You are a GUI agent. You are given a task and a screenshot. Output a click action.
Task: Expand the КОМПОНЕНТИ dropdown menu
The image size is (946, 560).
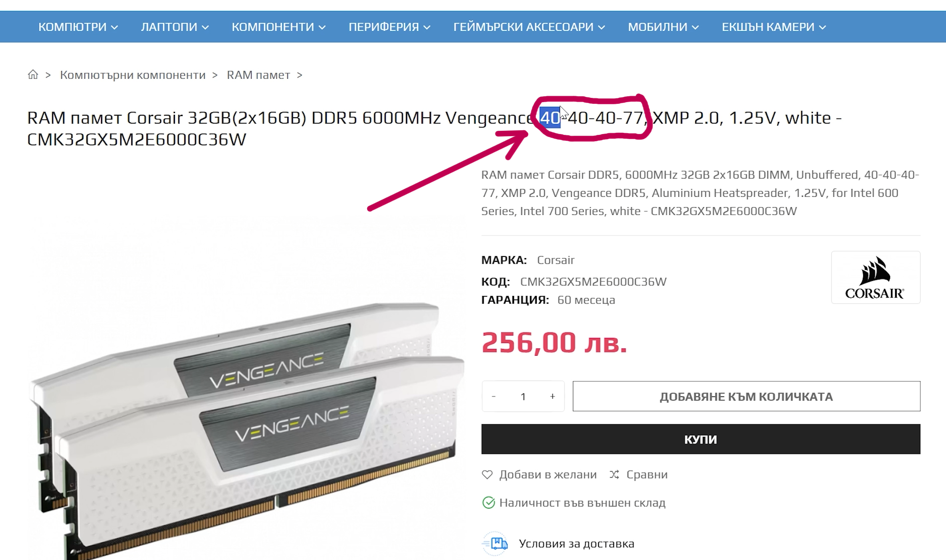278,27
